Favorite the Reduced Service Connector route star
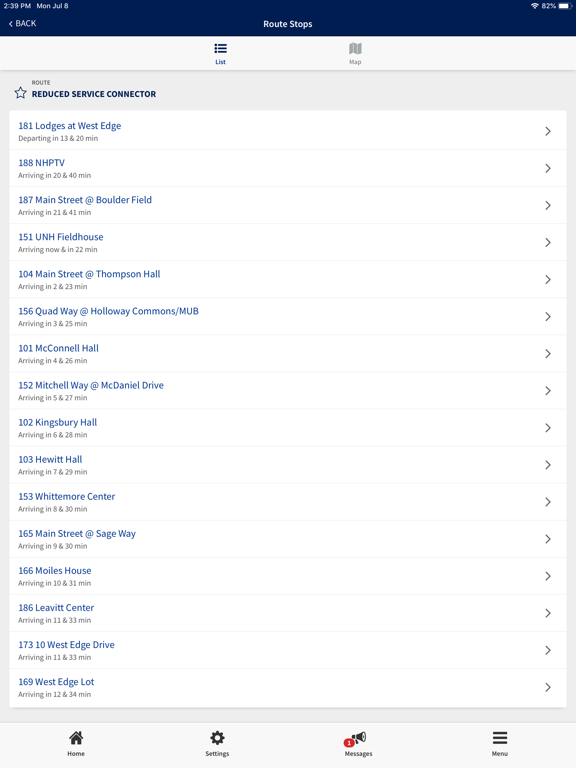This screenshot has height=768, width=576. tap(21, 93)
